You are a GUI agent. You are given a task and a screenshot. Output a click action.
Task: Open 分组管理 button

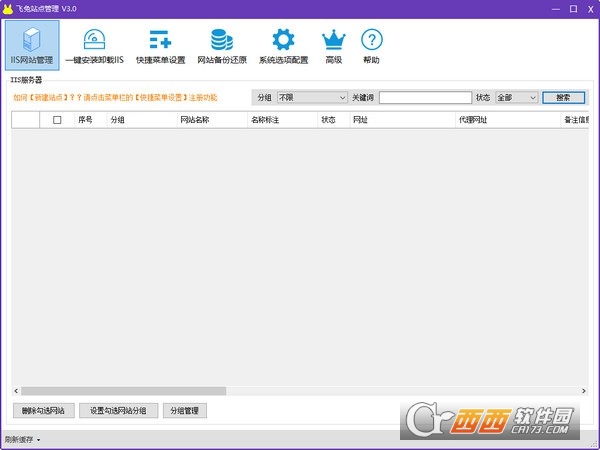click(184, 410)
